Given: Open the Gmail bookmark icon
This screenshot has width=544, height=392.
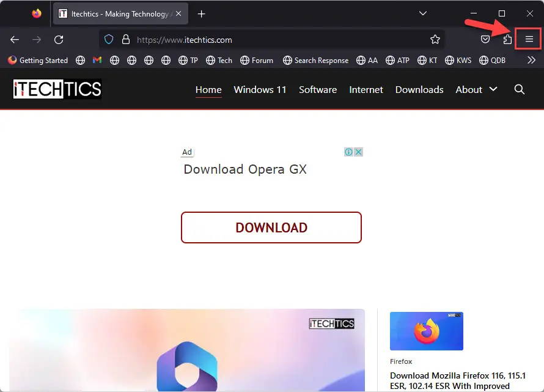Looking at the screenshot, I should pos(97,60).
